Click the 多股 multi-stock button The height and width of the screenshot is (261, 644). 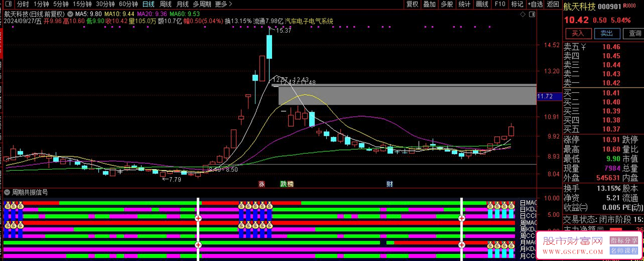(x=447, y=4)
